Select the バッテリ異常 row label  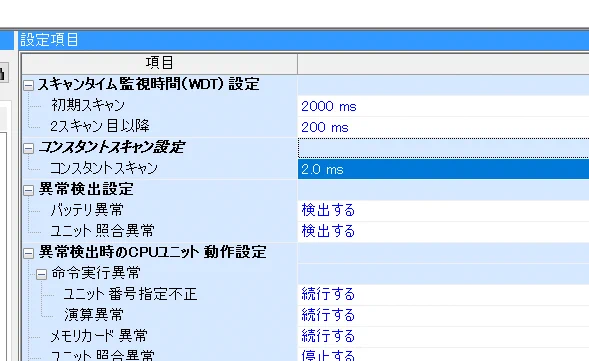(x=87, y=210)
